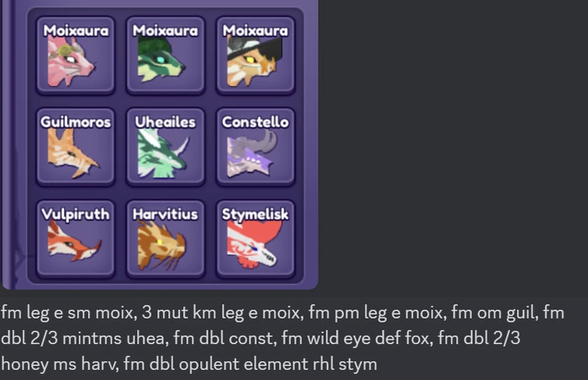Select the green Moixaura creature icon
588x380 pixels.
pyautogui.click(x=165, y=55)
